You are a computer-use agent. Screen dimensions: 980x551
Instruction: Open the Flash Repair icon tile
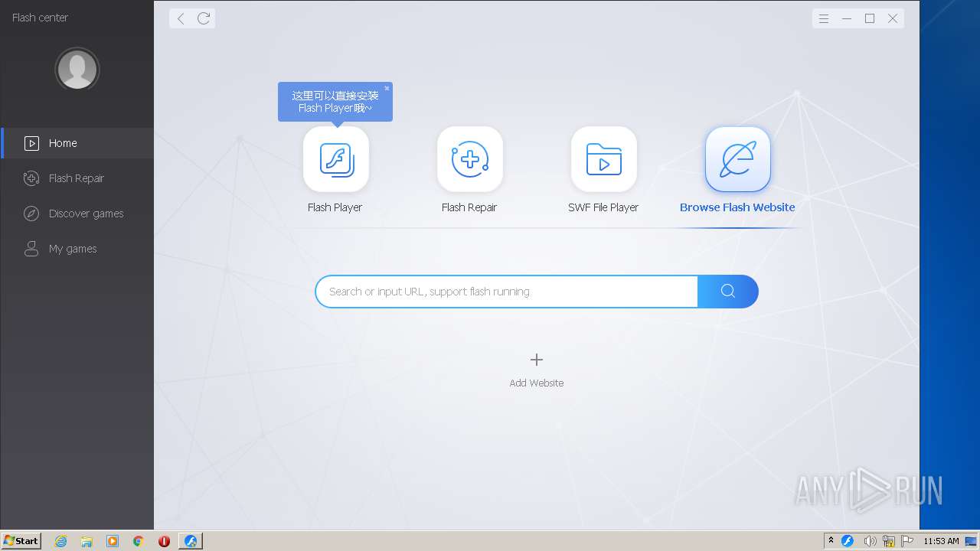[470, 159]
